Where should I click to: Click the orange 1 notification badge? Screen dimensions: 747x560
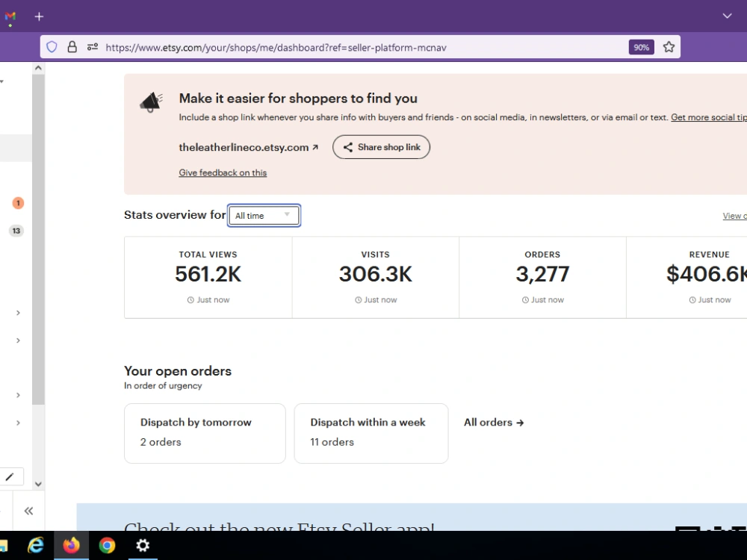pyautogui.click(x=18, y=203)
